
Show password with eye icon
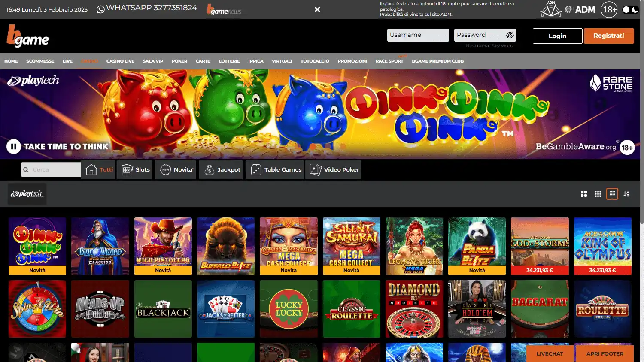[x=510, y=35]
